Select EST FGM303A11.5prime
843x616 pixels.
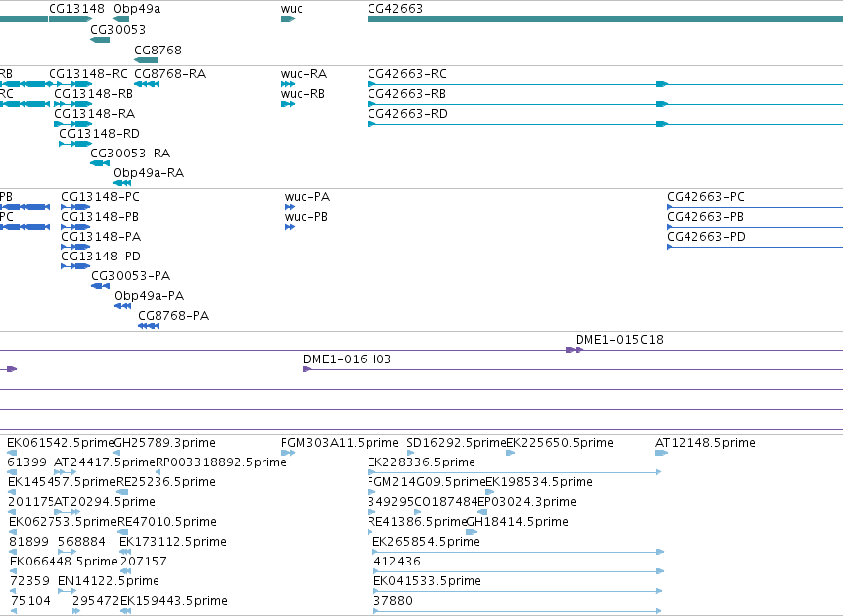click(340, 443)
